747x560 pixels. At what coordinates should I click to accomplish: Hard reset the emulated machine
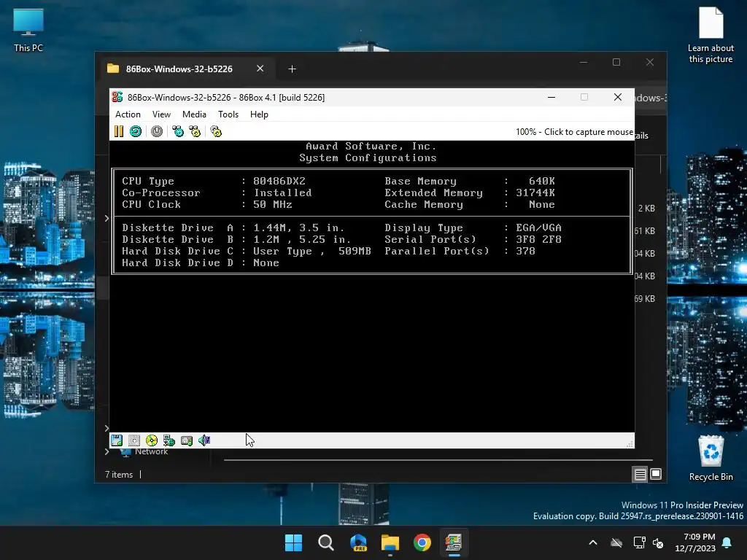click(136, 131)
